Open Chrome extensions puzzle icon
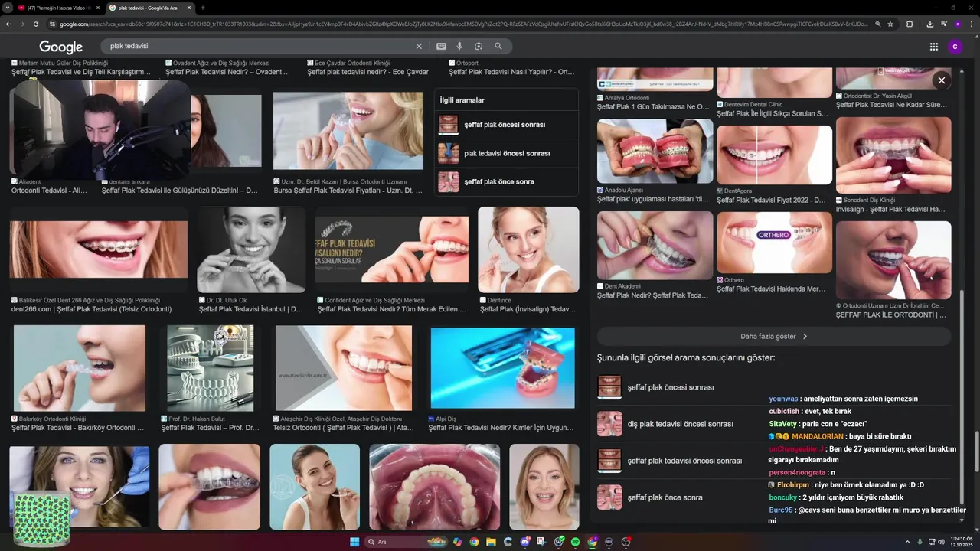Screen dimensions: 980x551 (x=910, y=24)
